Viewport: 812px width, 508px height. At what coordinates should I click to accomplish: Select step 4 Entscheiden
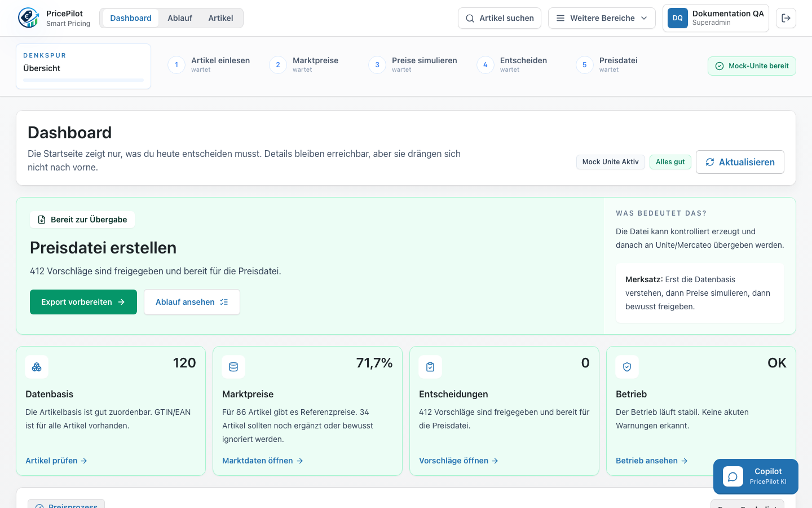[512, 65]
